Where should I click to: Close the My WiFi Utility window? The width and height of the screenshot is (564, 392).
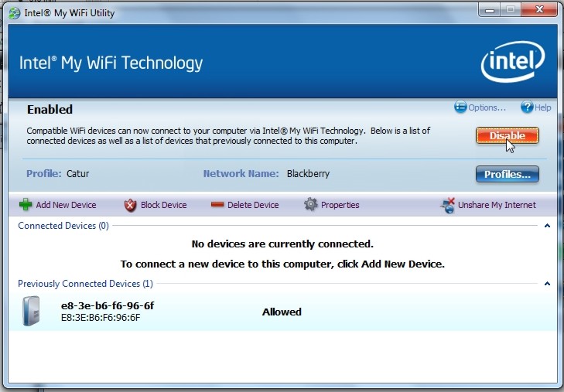click(x=539, y=10)
